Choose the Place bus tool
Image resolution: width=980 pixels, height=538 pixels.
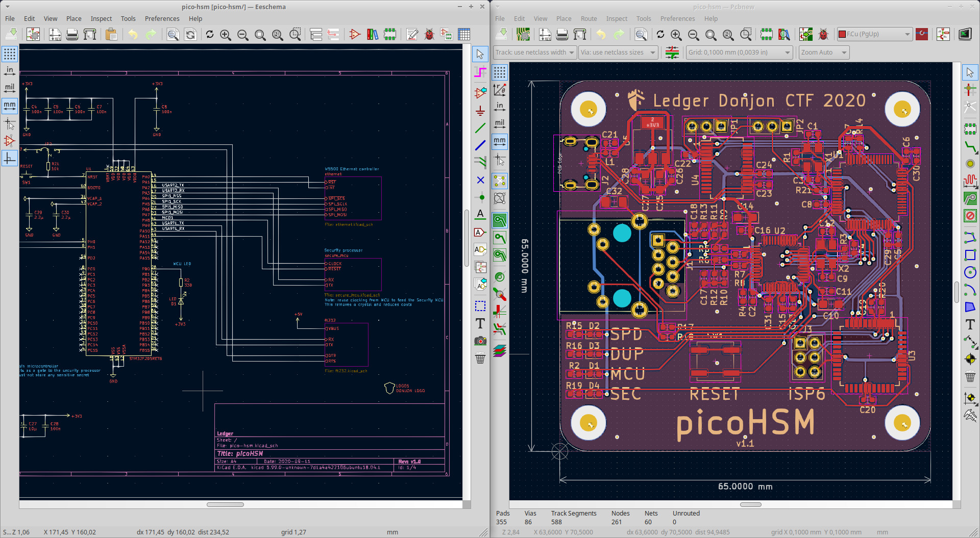[x=480, y=146]
